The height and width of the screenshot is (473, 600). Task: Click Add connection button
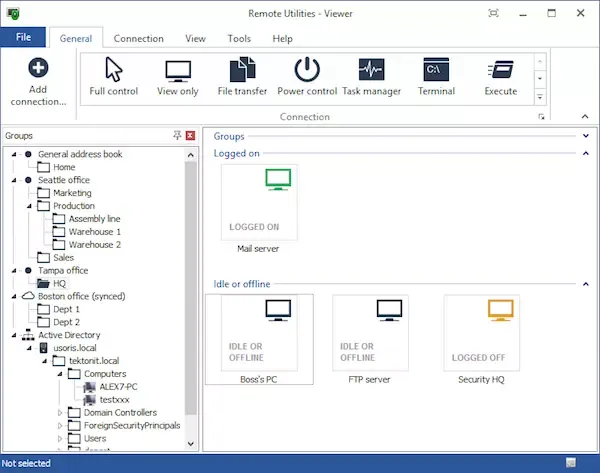click(x=38, y=81)
